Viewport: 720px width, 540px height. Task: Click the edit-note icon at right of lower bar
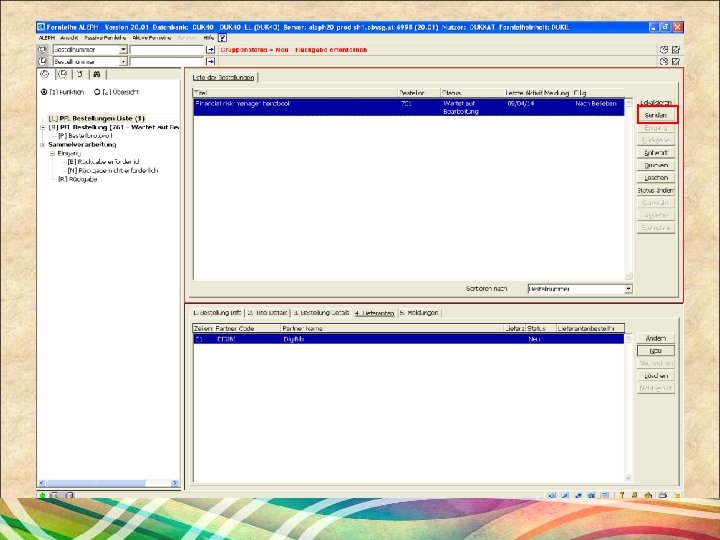tap(676, 61)
